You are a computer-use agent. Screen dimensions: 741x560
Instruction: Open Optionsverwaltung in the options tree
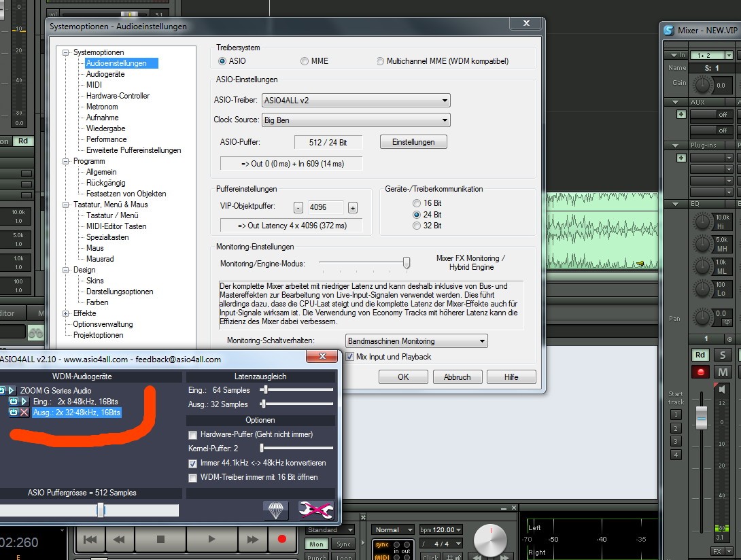(103, 324)
